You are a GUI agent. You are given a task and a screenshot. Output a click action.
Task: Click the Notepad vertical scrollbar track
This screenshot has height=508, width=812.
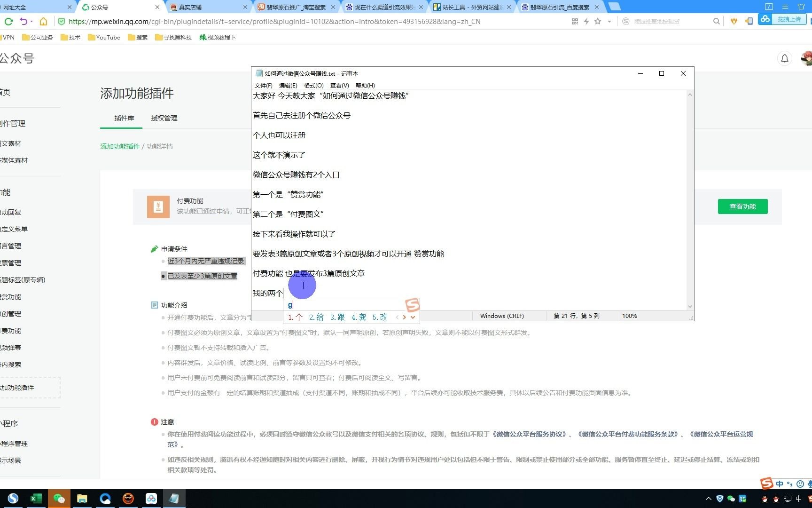point(690,200)
